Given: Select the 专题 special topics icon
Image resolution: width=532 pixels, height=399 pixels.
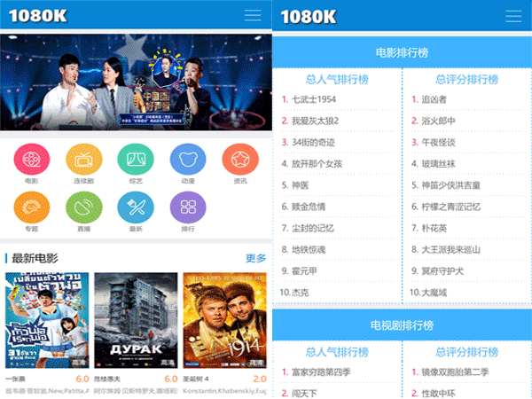Looking at the screenshot, I should [x=32, y=207].
